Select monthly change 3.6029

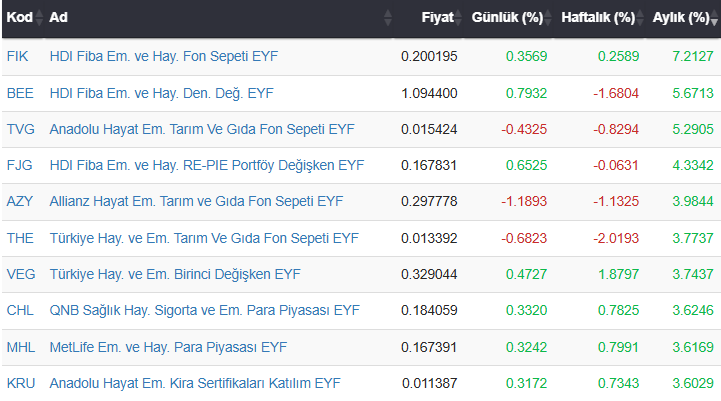coord(693,383)
